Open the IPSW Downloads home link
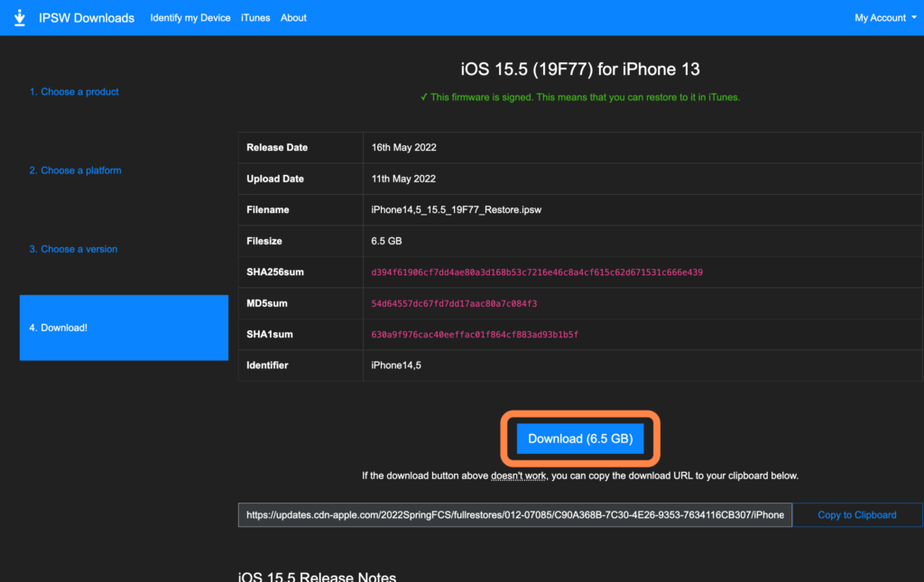The width and height of the screenshot is (924, 582). pyautogui.click(x=87, y=18)
